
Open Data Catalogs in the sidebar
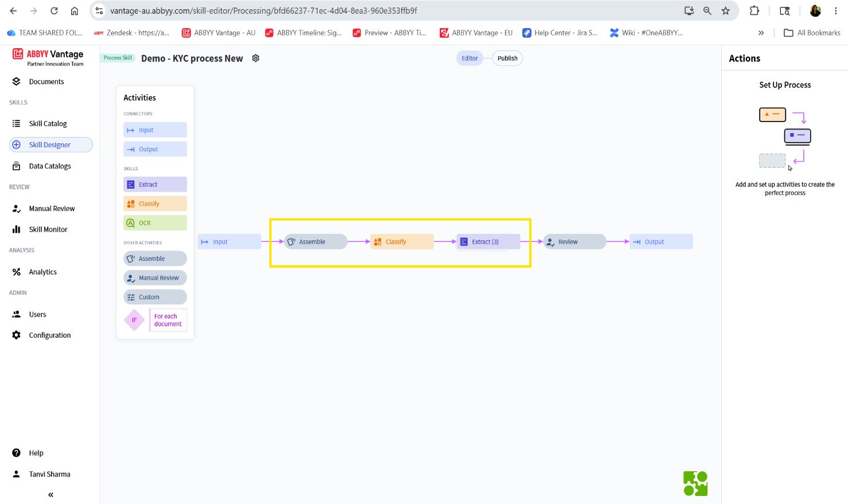click(50, 166)
